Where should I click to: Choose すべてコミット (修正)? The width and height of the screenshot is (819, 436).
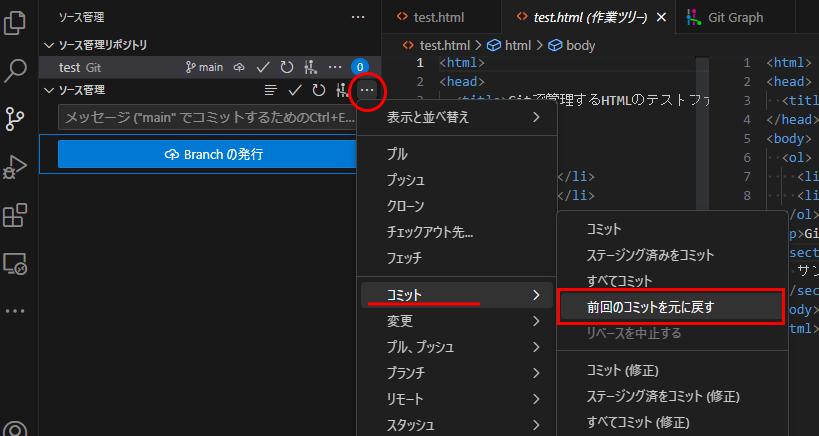click(x=672, y=422)
